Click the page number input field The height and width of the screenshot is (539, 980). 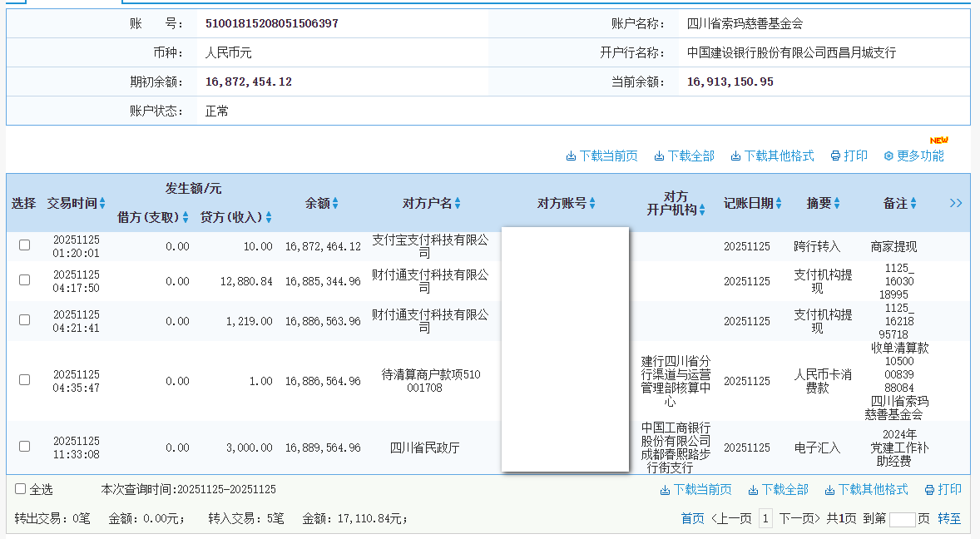pos(902,519)
